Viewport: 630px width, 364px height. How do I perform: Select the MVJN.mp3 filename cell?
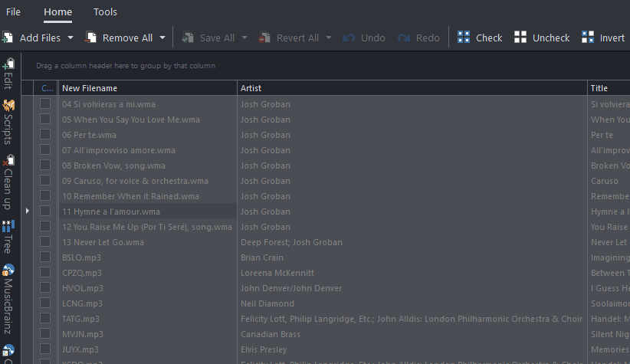pyautogui.click(x=148, y=334)
